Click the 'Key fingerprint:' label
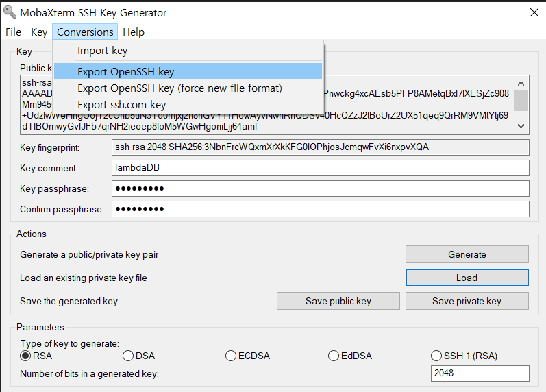The image size is (546, 392). [49, 148]
